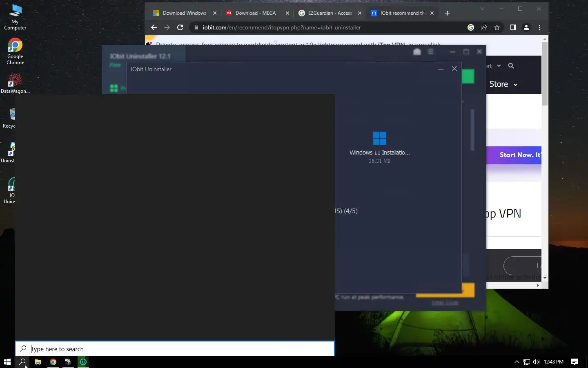
Task: Open the Chrome three-dot menu
Action: (x=539, y=27)
